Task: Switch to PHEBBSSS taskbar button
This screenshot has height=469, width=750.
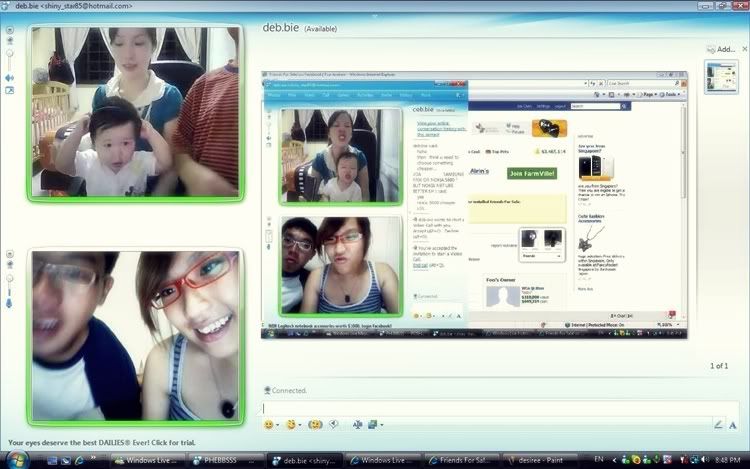Action: [225, 460]
